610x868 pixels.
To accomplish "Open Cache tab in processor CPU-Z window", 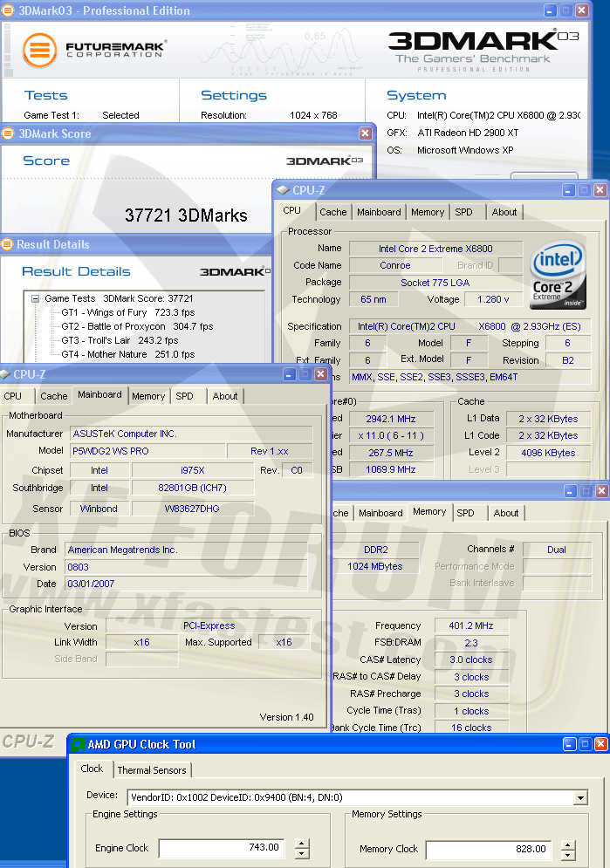I will click(333, 212).
